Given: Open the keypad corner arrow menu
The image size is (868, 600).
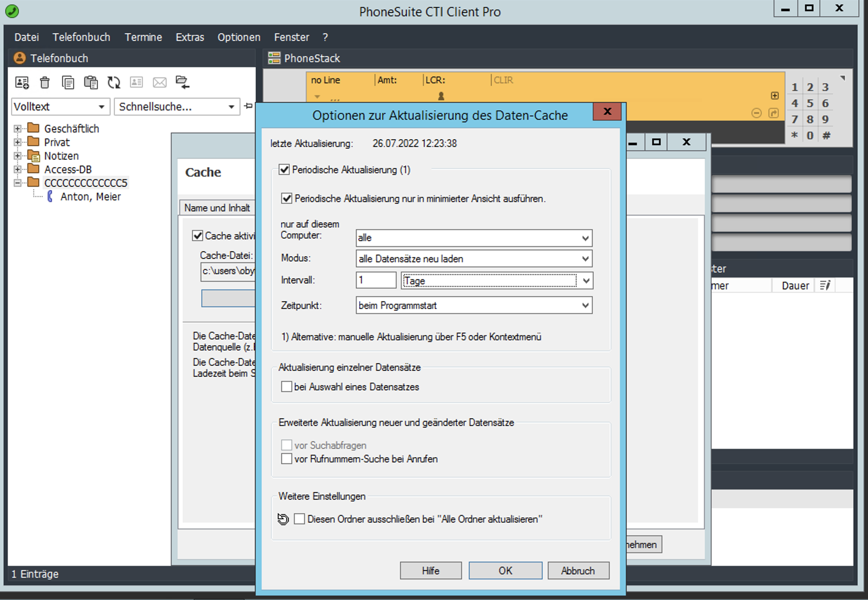Looking at the screenshot, I should point(843,78).
